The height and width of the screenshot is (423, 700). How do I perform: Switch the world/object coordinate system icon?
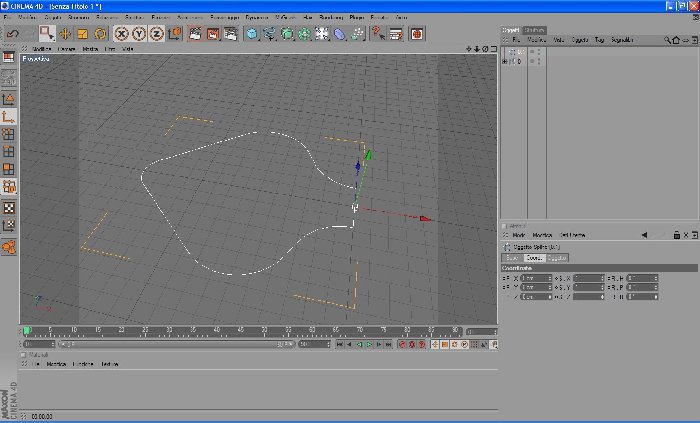coord(175,33)
